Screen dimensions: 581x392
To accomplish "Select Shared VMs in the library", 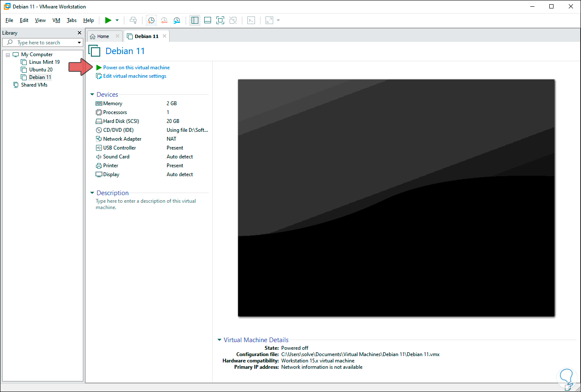I will (34, 85).
